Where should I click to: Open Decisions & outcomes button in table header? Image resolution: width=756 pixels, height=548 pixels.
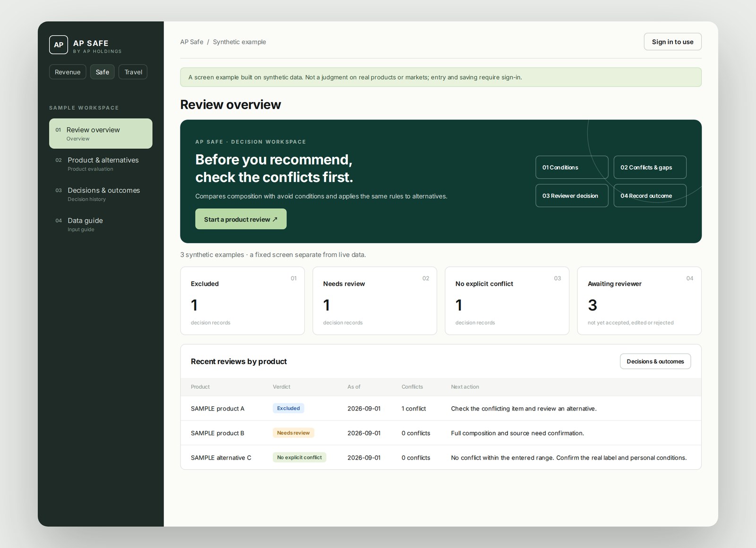click(655, 361)
